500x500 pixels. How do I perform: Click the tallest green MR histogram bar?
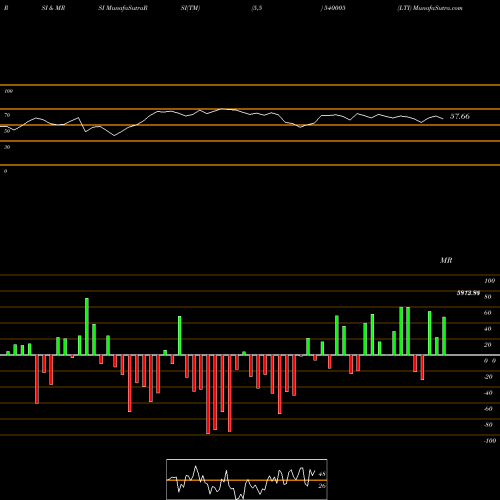(x=87, y=326)
